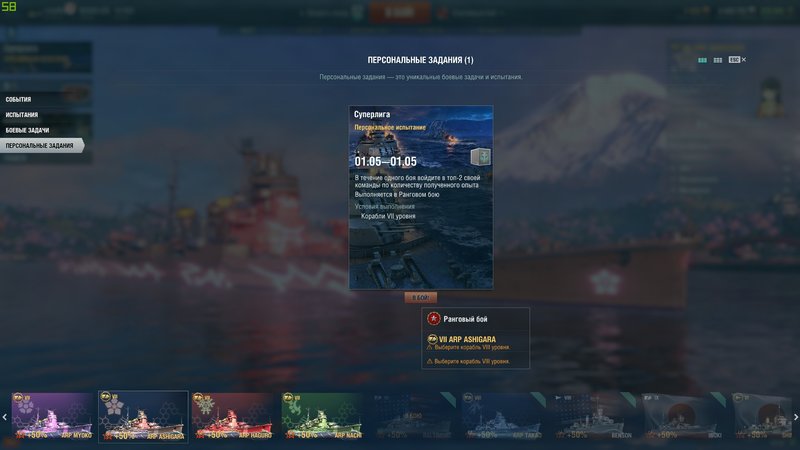
Task: Click the Ранговый бой star icon
Action: click(x=434, y=319)
